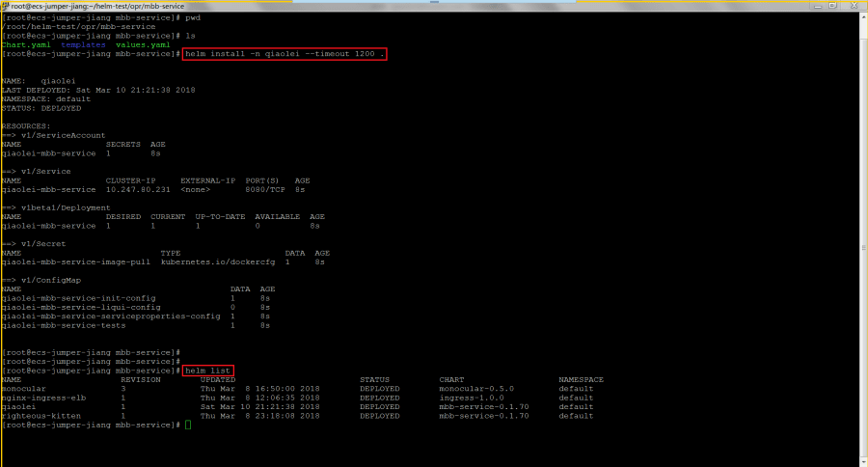This screenshot has height=467, width=868.
Task: Click the 'UP-TO-DATE' column header
Action: click(220, 216)
